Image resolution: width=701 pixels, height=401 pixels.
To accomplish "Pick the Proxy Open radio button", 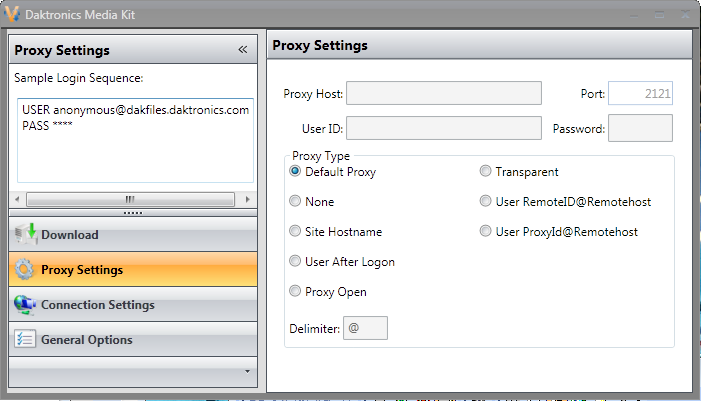I will click(x=295, y=292).
